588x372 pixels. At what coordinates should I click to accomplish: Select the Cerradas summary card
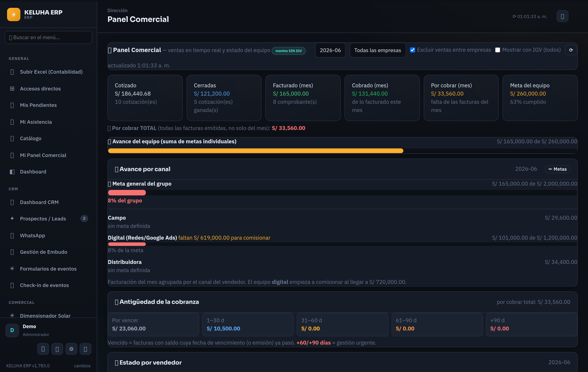click(224, 98)
